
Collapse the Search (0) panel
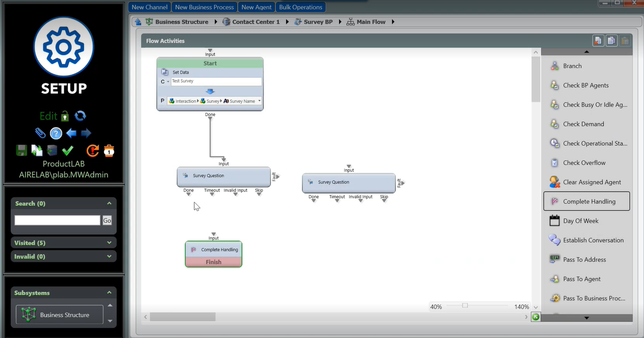coord(109,204)
